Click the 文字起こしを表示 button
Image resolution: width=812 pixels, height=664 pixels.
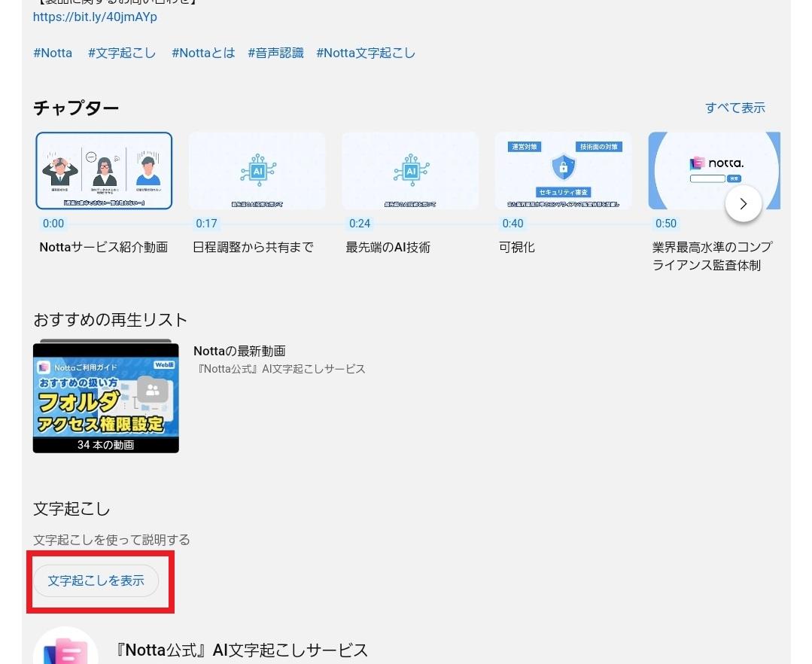[x=96, y=580]
